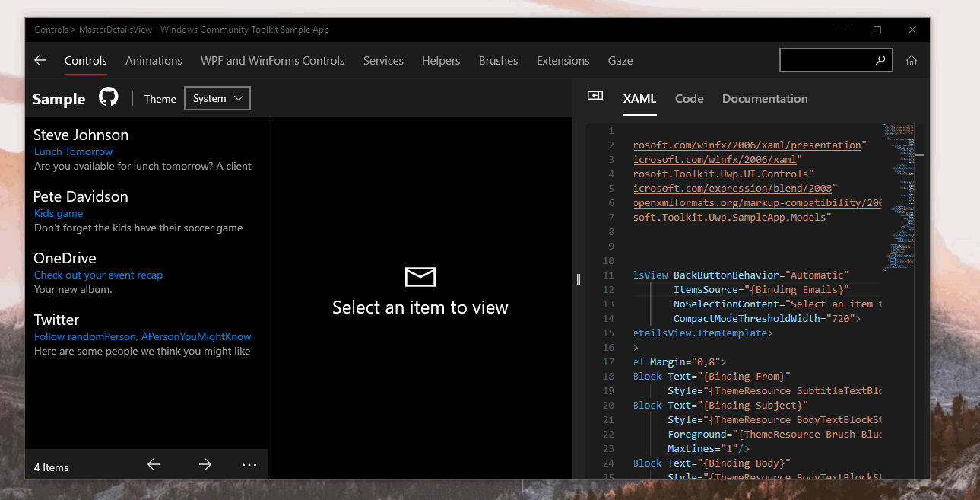Screen dimensions: 980x500
Task: Click the search magnifier icon
Action: coord(880,60)
